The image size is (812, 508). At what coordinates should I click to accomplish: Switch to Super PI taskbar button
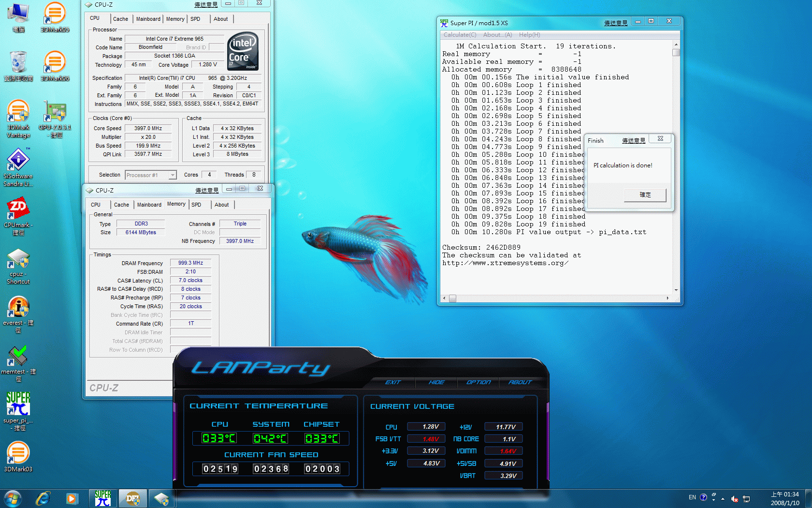pos(102,498)
